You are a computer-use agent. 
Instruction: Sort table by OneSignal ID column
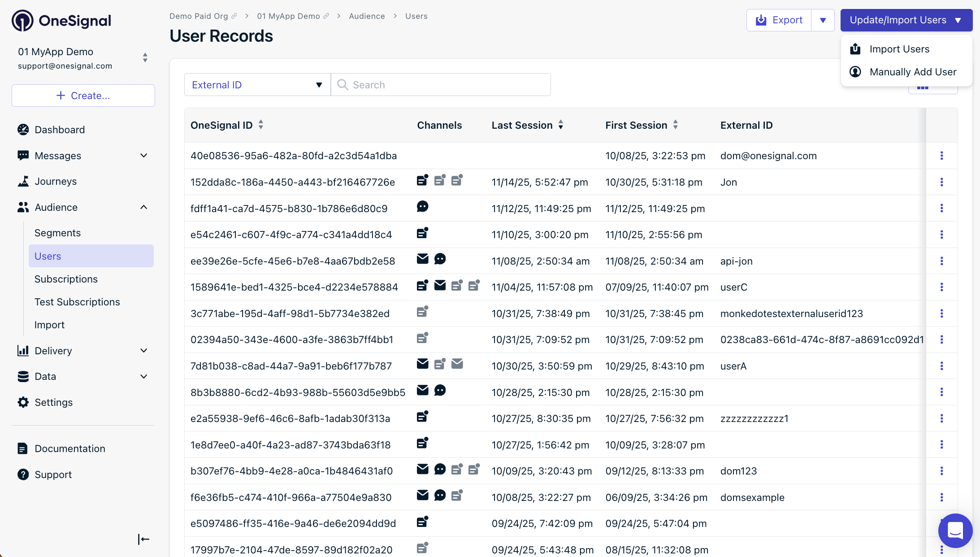pos(261,125)
